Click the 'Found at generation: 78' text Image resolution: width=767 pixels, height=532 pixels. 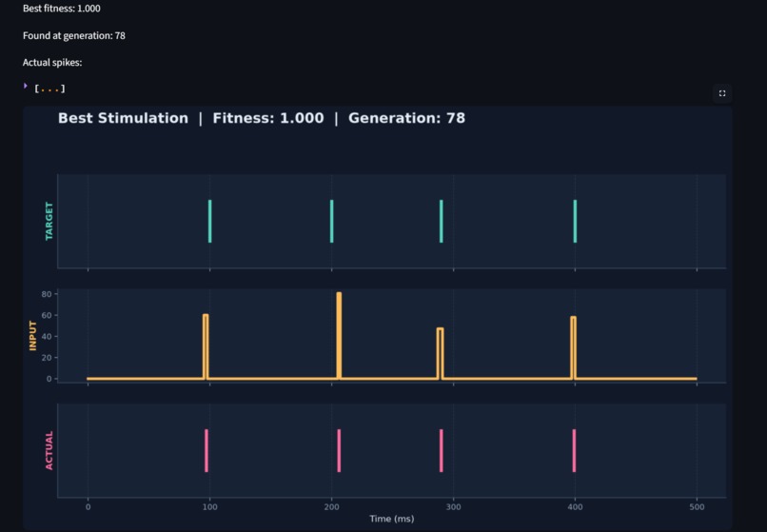click(74, 36)
